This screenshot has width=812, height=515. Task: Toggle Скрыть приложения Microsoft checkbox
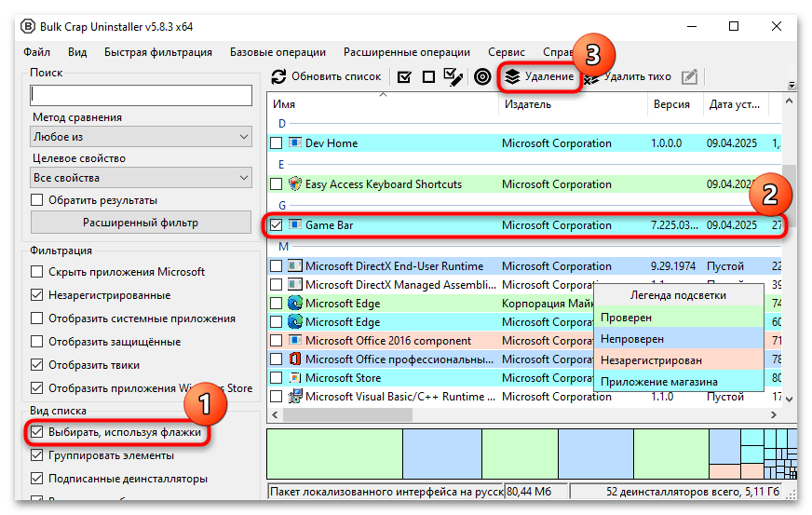[x=36, y=272]
